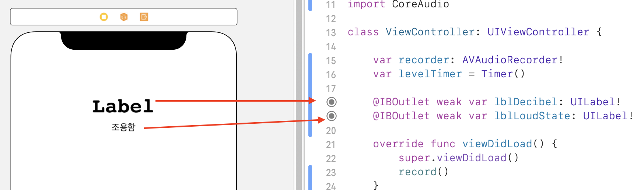The image size is (644, 190).
Task: Select the 조용함 label on the canvas
Action: (x=123, y=127)
